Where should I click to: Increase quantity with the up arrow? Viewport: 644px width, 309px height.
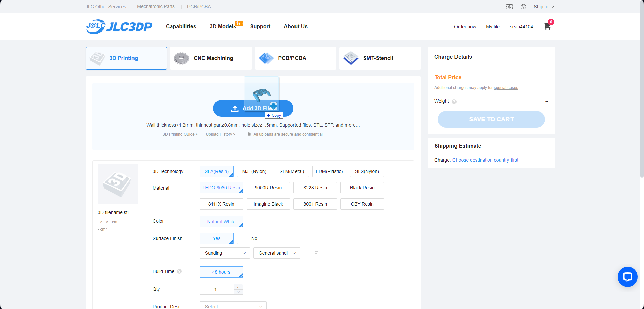pos(238,287)
